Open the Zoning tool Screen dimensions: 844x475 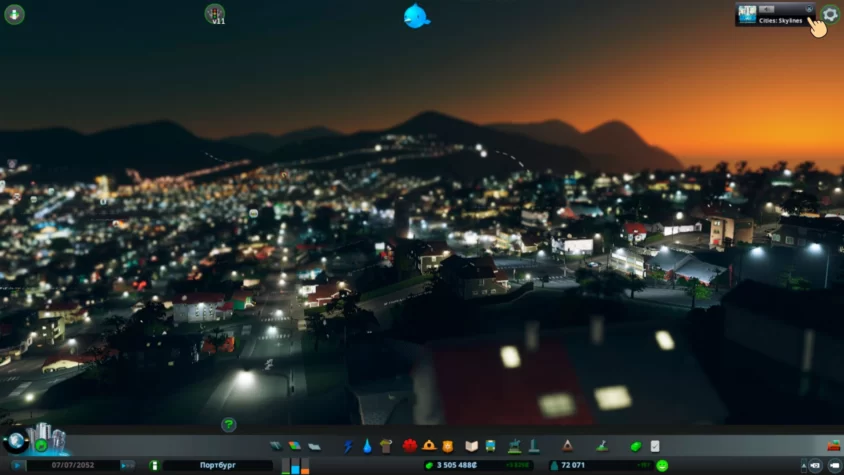click(x=294, y=446)
